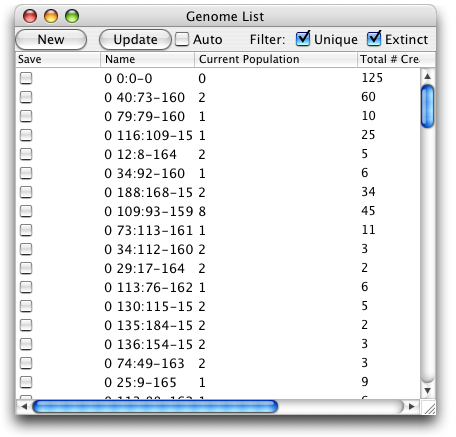Sort by the Save column header

(58, 59)
